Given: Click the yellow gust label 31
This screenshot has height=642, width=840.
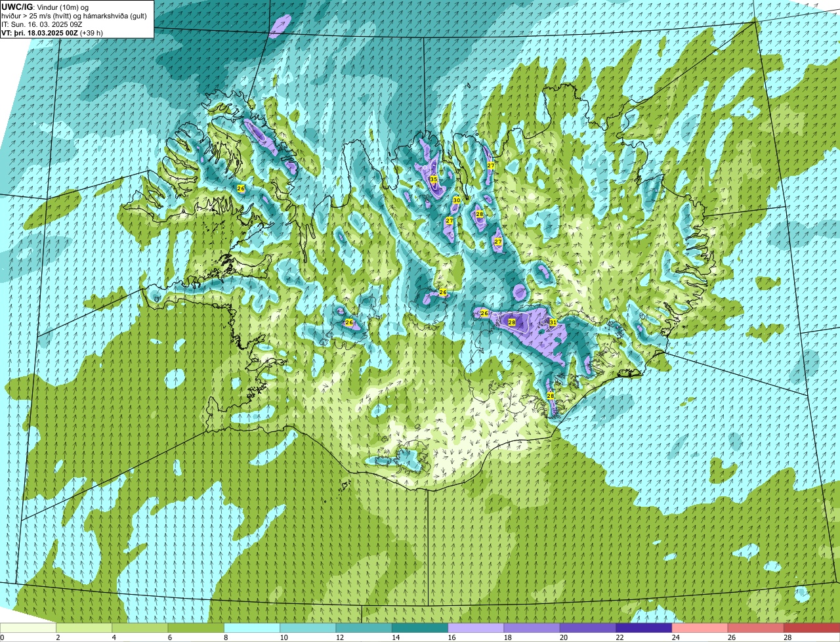Looking at the screenshot, I should (553, 322).
